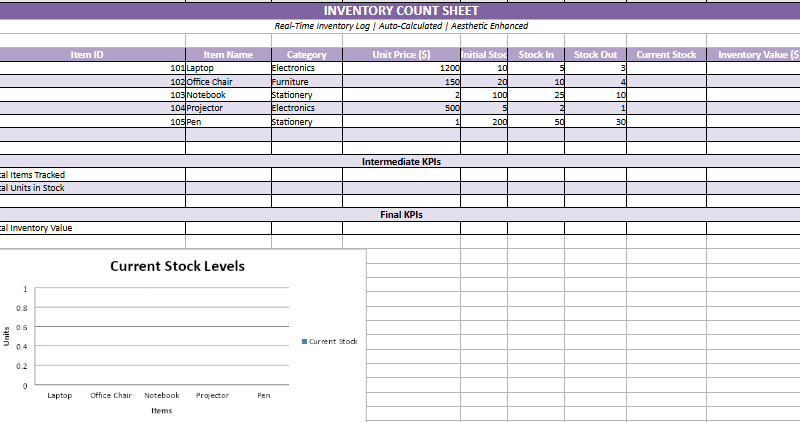Click the Units vertical axis title
800x422 pixels.
click(x=7, y=336)
